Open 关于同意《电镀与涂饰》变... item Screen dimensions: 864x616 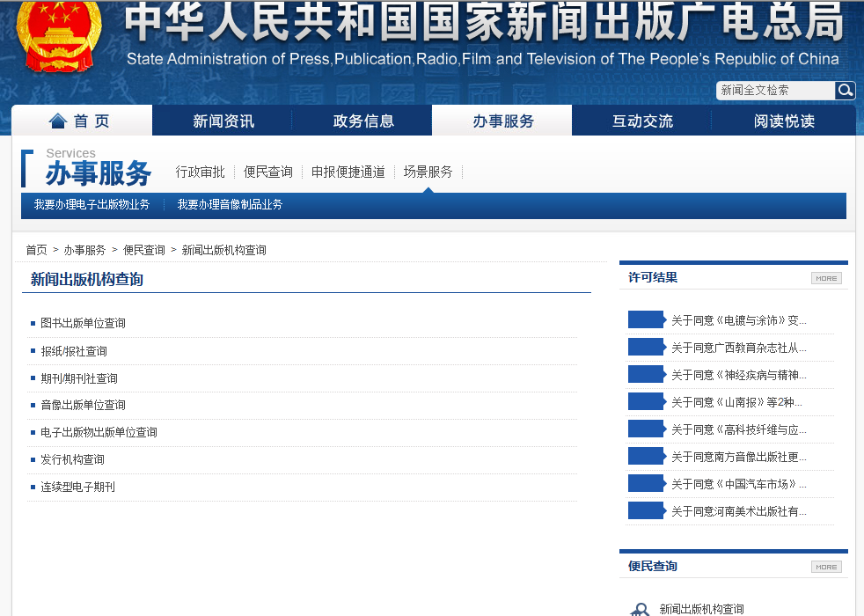click(738, 320)
